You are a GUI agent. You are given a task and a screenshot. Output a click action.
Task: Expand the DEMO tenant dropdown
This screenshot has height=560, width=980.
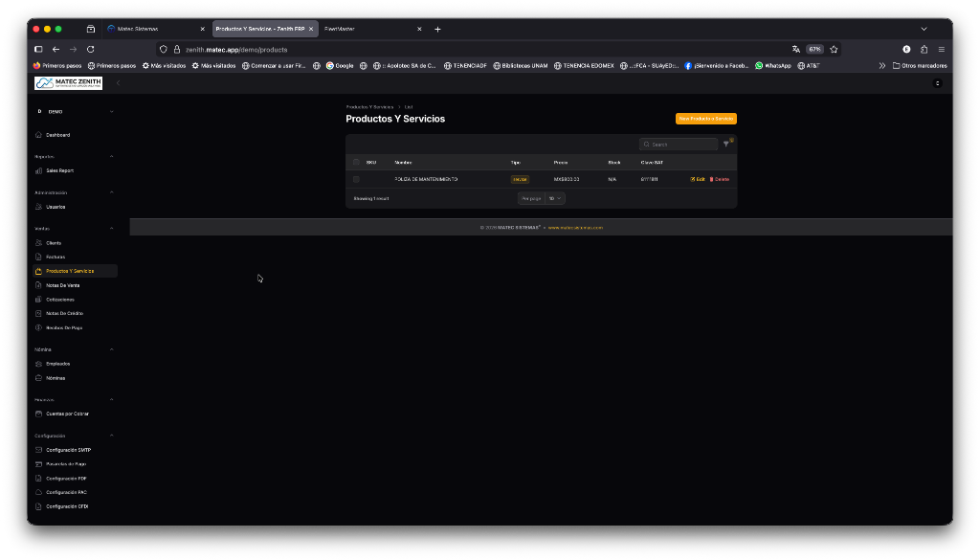[x=111, y=112]
